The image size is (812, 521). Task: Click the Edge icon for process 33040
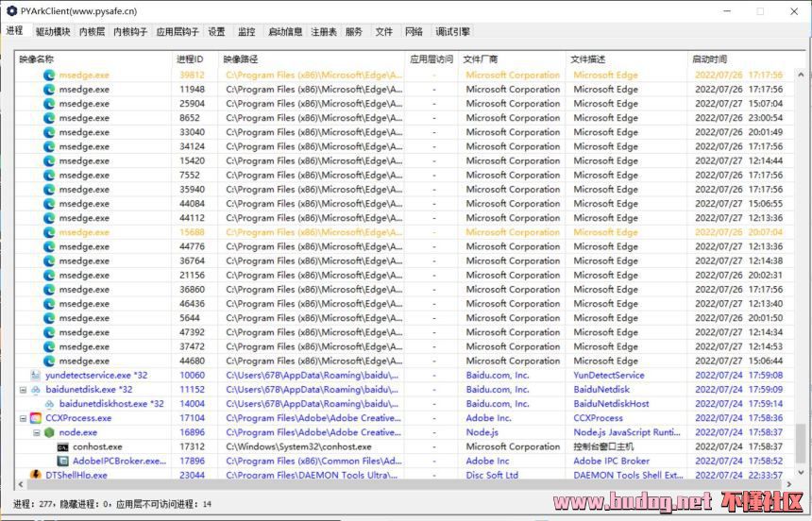[x=49, y=132]
